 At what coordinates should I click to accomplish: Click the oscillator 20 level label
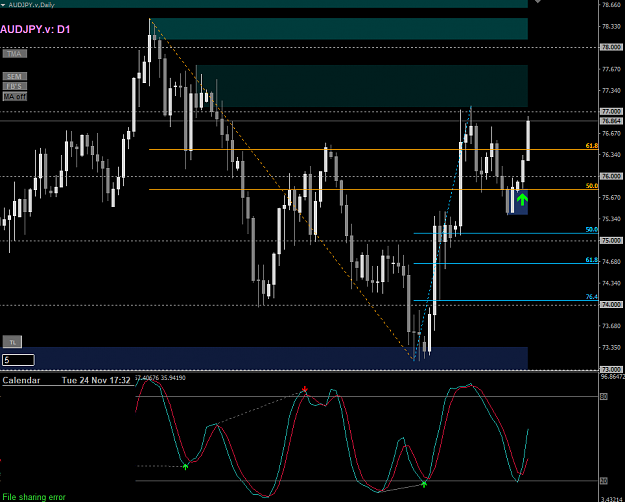click(604, 481)
